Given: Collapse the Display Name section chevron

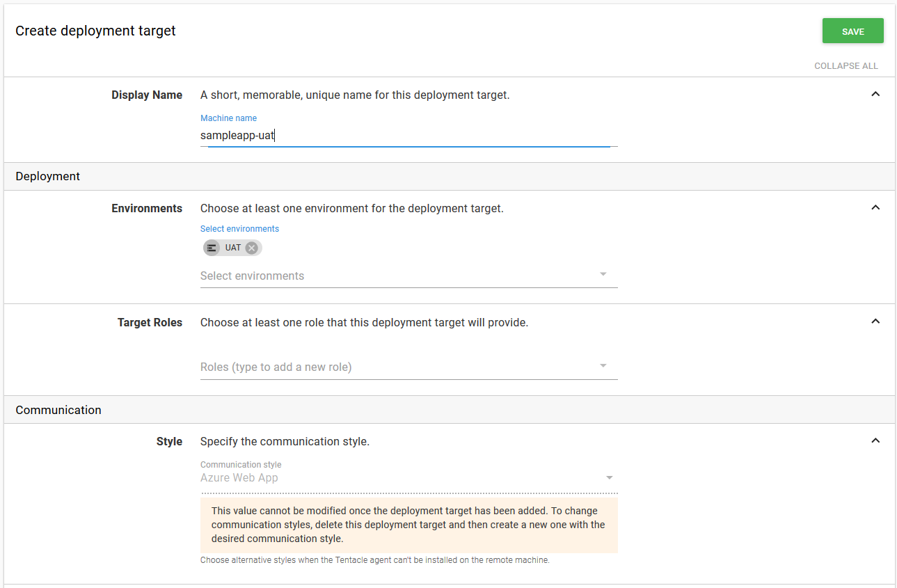Looking at the screenshot, I should (875, 94).
